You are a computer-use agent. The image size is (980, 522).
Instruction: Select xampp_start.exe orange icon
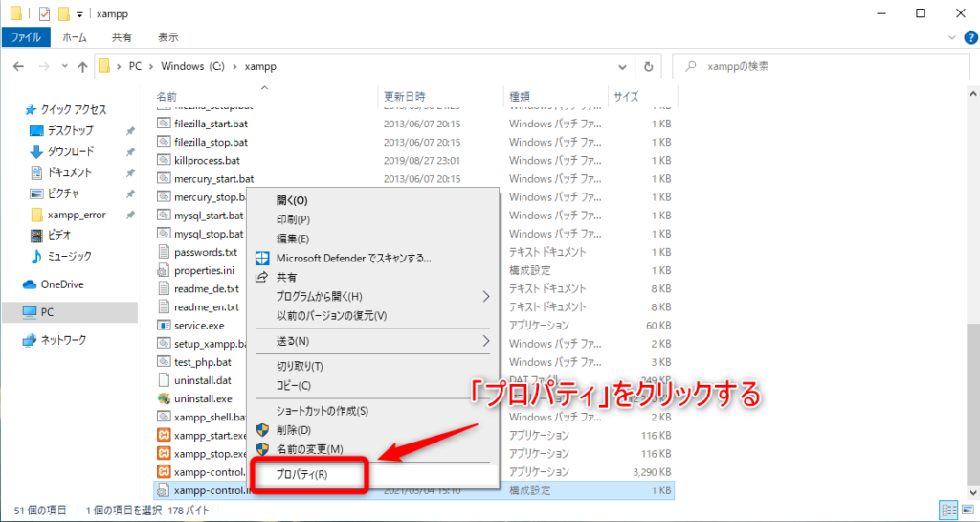point(164,435)
